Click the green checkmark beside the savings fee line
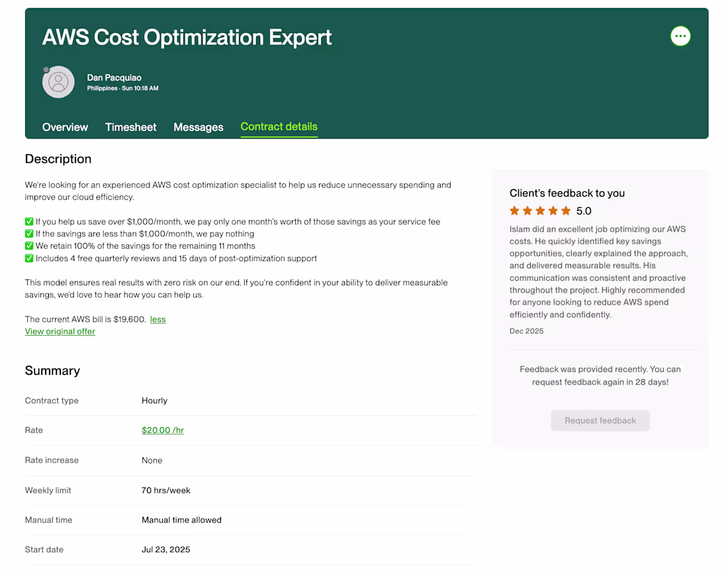728x576 pixels. [28, 221]
